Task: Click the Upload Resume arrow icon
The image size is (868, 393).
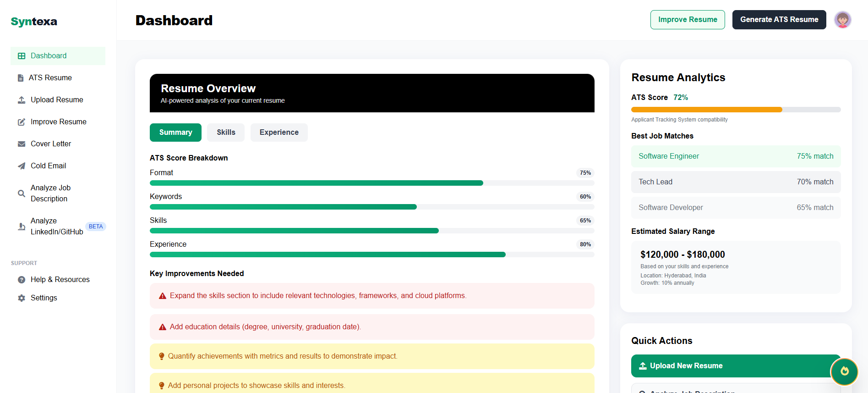Action: point(21,100)
